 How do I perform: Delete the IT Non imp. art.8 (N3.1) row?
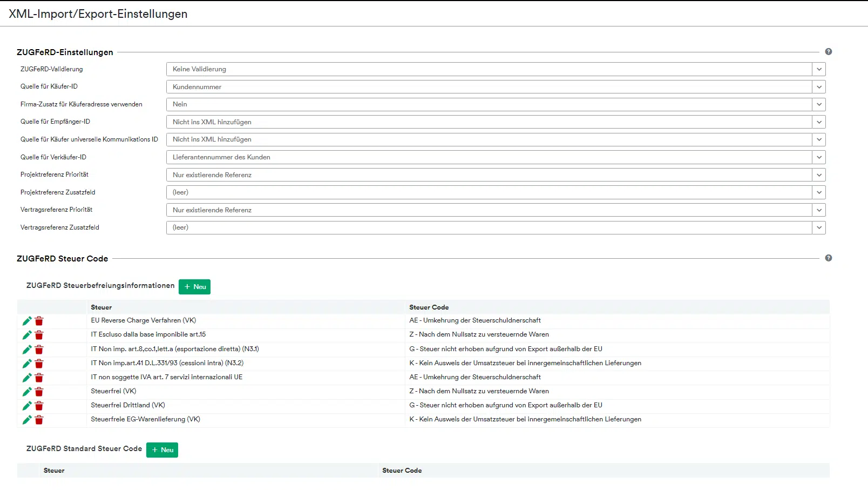(39, 350)
